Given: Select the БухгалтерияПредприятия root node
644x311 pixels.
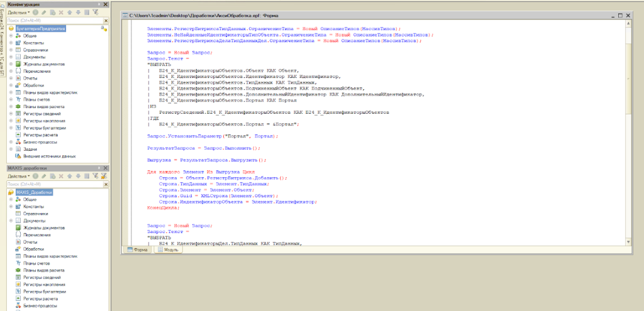Looking at the screenshot, I should pos(41,28).
